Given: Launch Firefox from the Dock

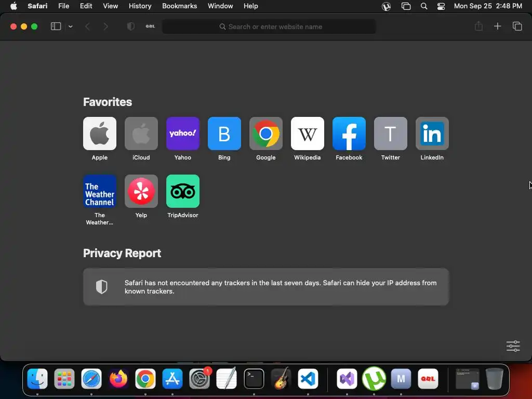Looking at the screenshot, I should (118, 378).
